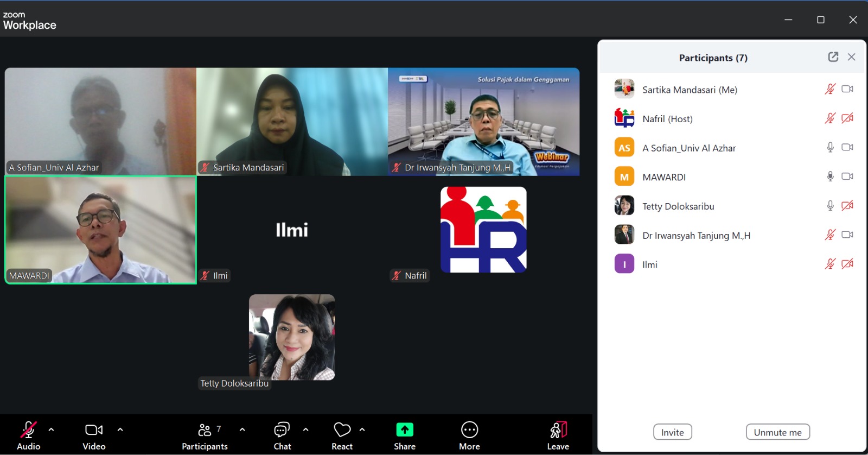Screen dimensions: 868x455
Task: Click the Video camera icon in toolbar
Action: pos(94,430)
